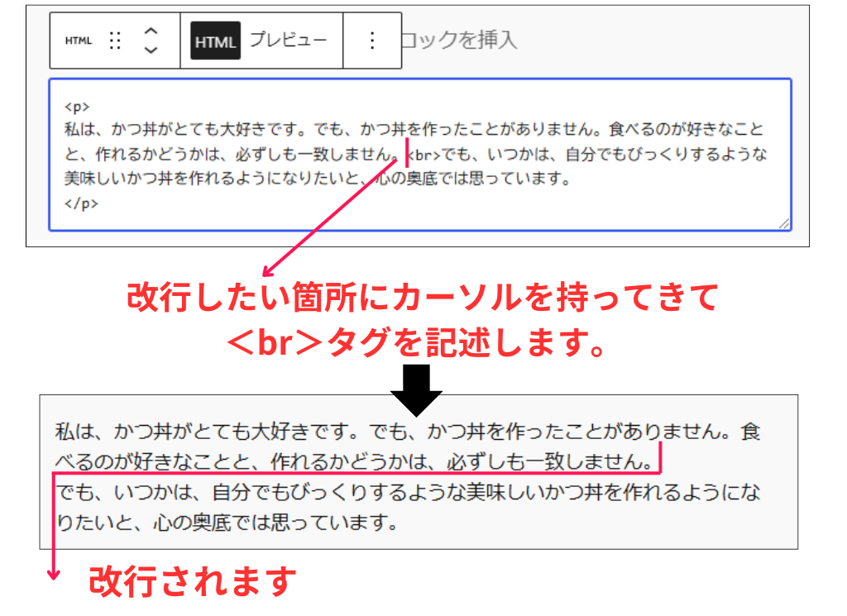The width and height of the screenshot is (847, 616).
Task: Expand block settings via vertical ellipsis
Action: point(372,39)
